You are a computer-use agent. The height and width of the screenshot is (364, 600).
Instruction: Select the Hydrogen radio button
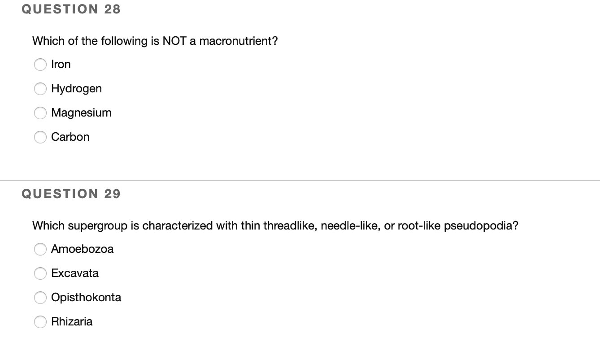[x=40, y=89]
